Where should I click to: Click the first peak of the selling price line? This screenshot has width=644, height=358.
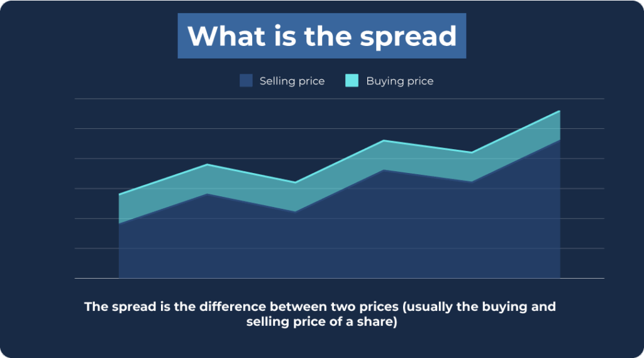pos(208,194)
